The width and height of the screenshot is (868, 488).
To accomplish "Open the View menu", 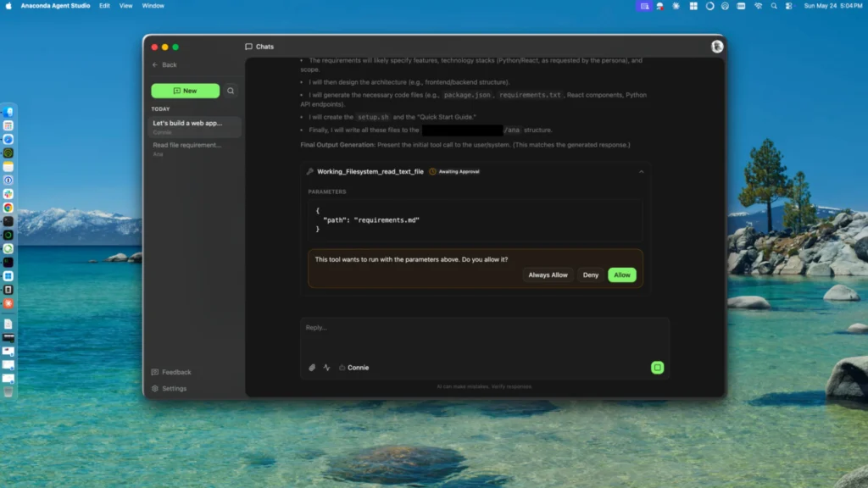I will [x=125, y=6].
